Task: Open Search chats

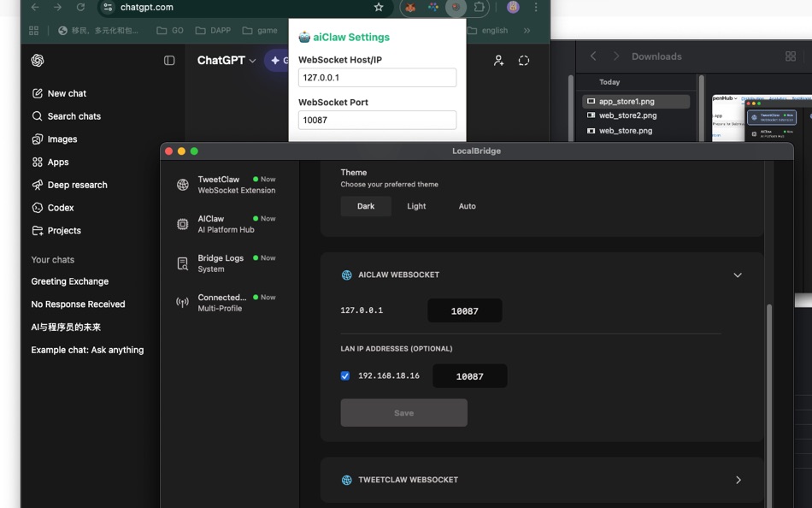Action: tap(67, 116)
